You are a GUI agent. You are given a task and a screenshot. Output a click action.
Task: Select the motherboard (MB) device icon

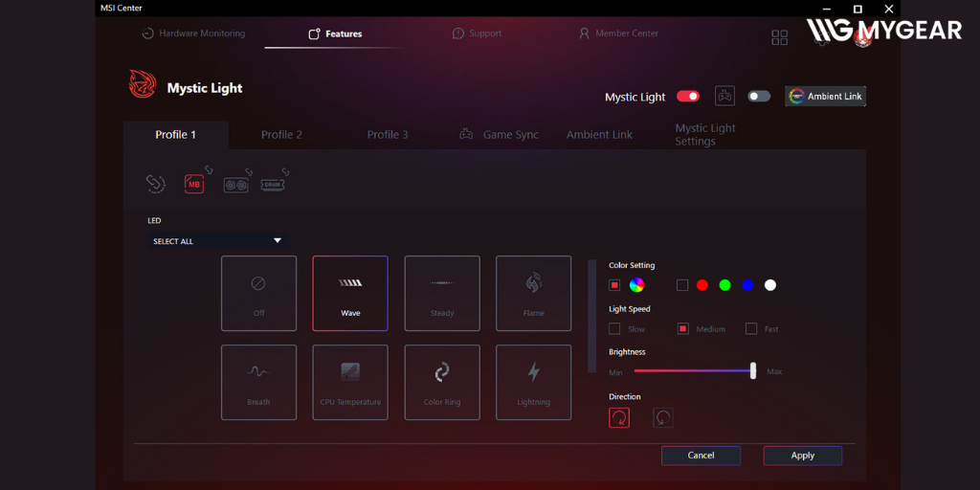[194, 183]
